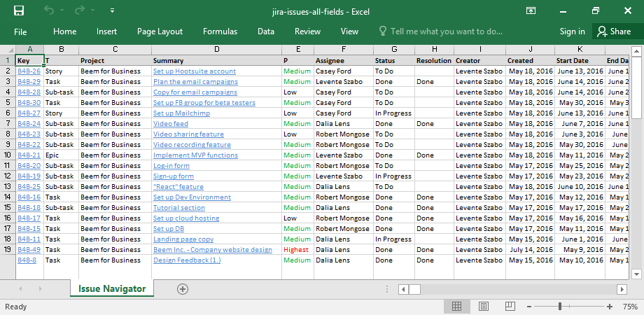
Task: Click next sheet navigation arrow
Action: pos(41,289)
